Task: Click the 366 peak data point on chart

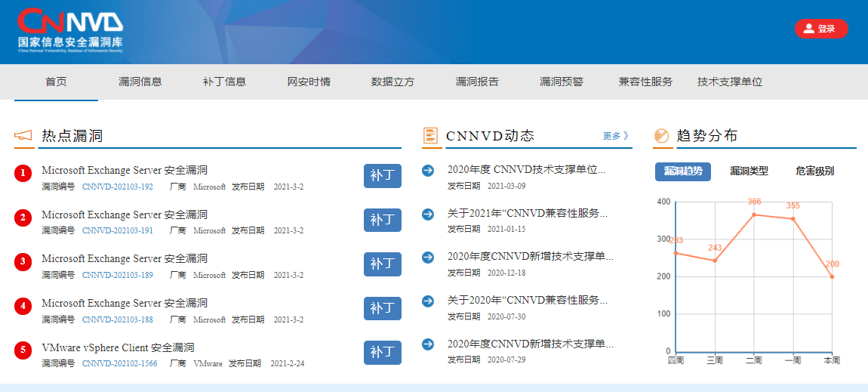Action: [x=754, y=215]
